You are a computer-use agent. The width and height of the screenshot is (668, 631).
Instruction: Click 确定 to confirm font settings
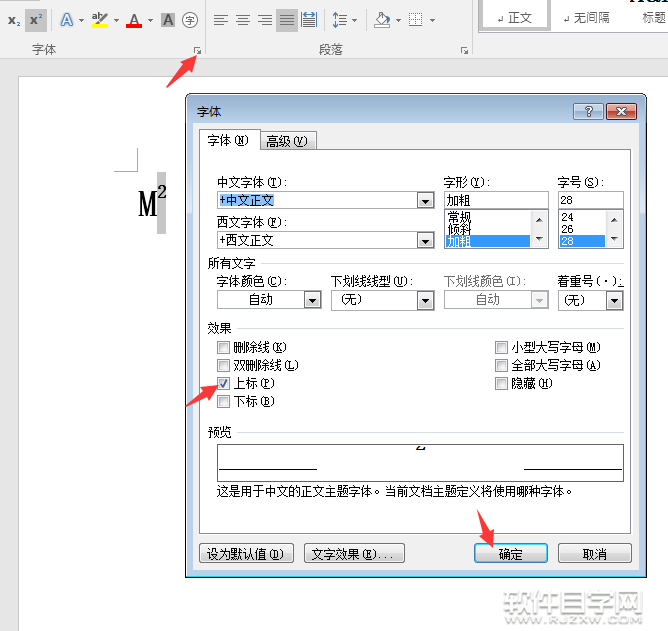(511, 553)
